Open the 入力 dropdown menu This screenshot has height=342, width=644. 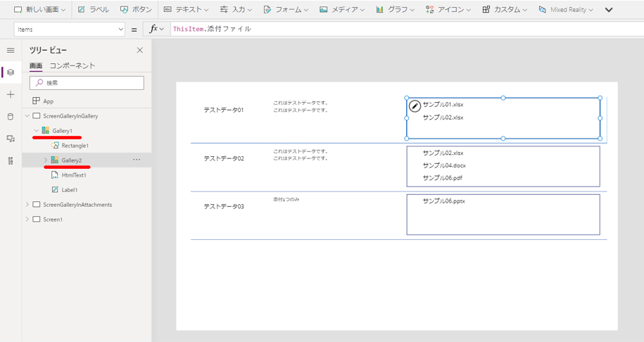coord(236,9)
